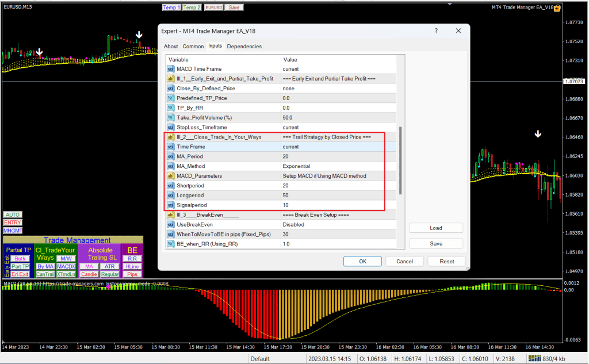Click the Shortperiod value field
This screenshot has width=589, height=364.
(x=332, y=186)
